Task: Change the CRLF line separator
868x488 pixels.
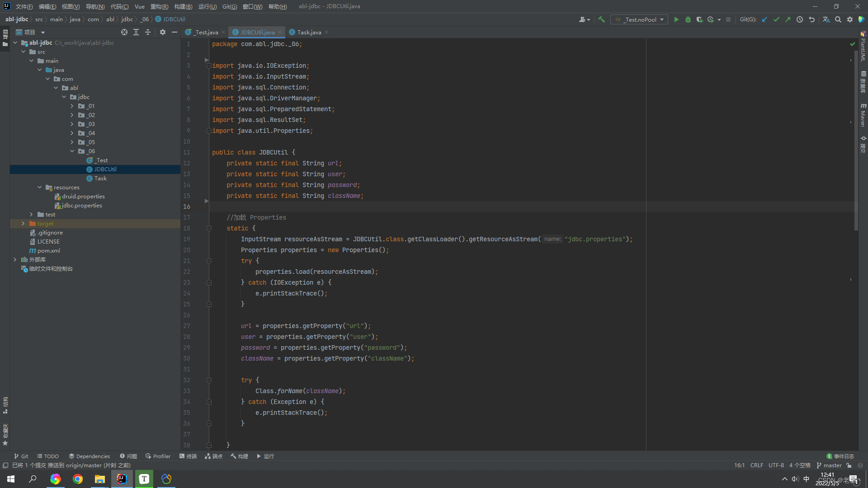Action: [x=757, y=465]
